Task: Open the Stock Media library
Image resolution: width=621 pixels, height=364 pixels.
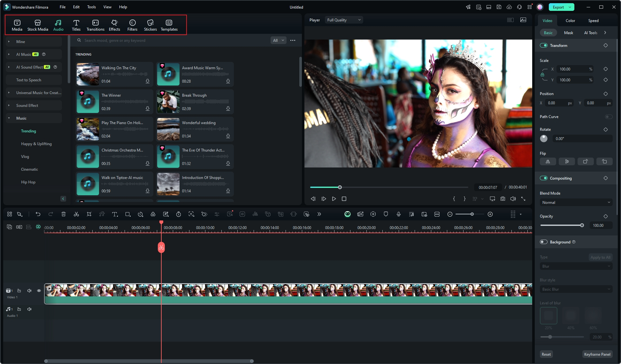Action: (x=38, y=25)
